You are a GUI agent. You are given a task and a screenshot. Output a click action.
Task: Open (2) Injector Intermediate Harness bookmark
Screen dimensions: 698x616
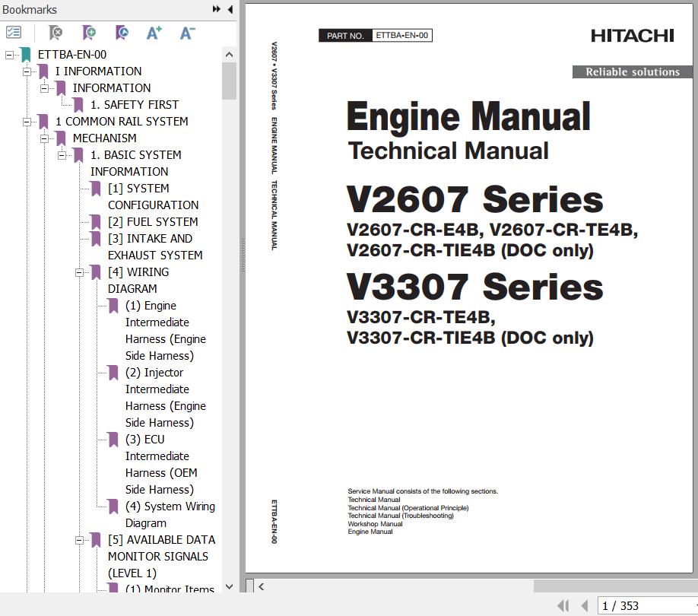(166, 398)
